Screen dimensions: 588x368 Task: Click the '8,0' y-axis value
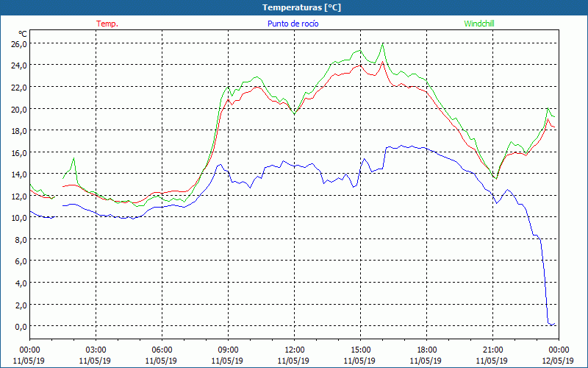coord(22,239)
